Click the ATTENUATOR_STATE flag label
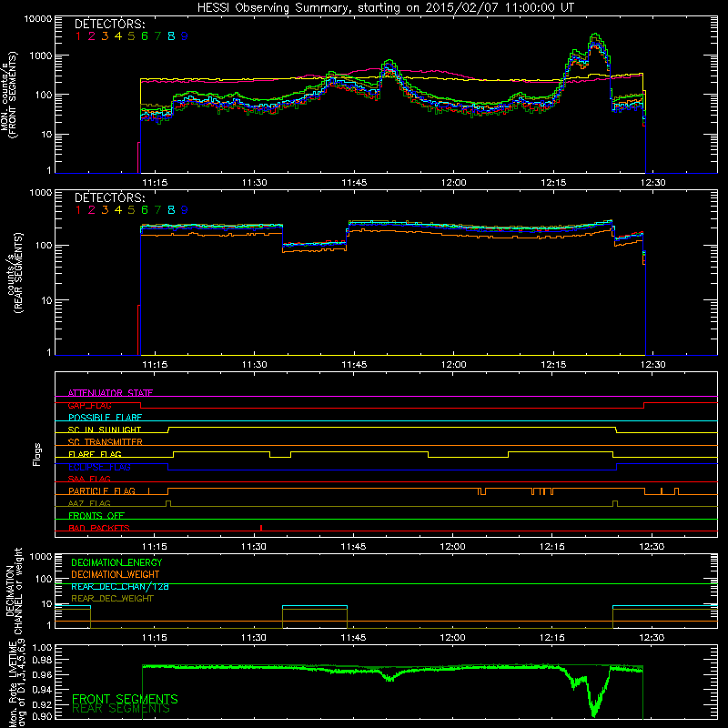Screen dimensions: 728x728 pos(110,393)
